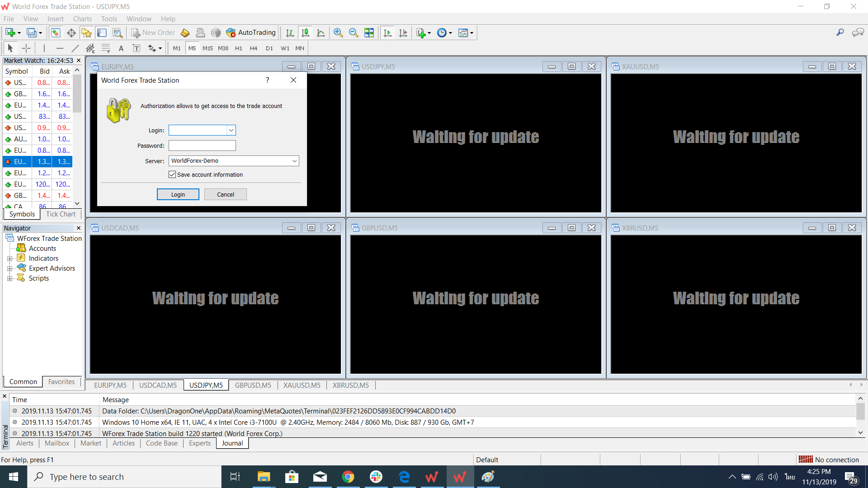Switch timeframe to D1

click(269, 48)
